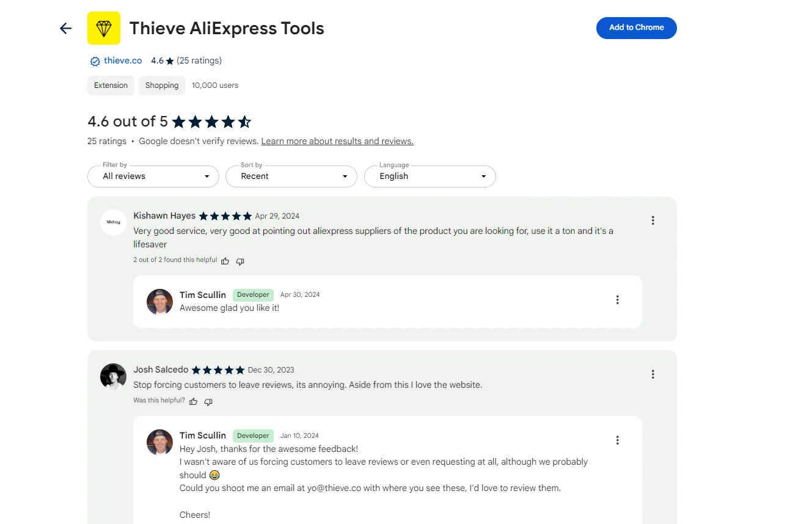
Task: Click the Developer badge in Apr 30 reply
Action: coord(253,294)
